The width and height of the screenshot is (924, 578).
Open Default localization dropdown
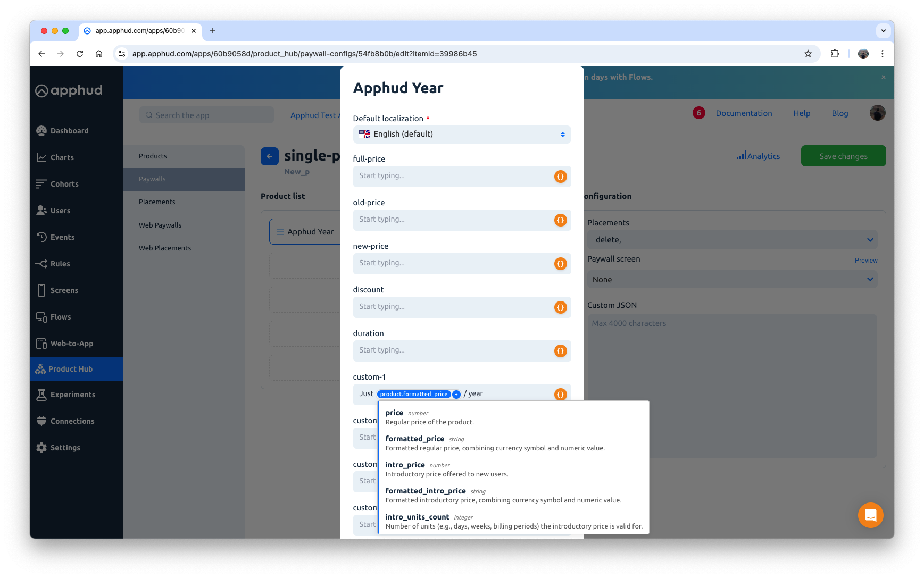(x=462, y=135)
